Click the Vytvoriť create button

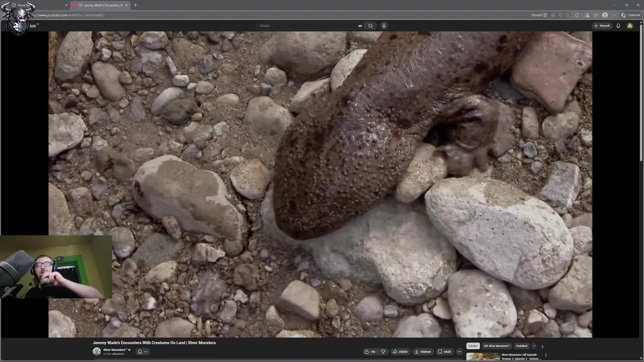tap(602, 26)
